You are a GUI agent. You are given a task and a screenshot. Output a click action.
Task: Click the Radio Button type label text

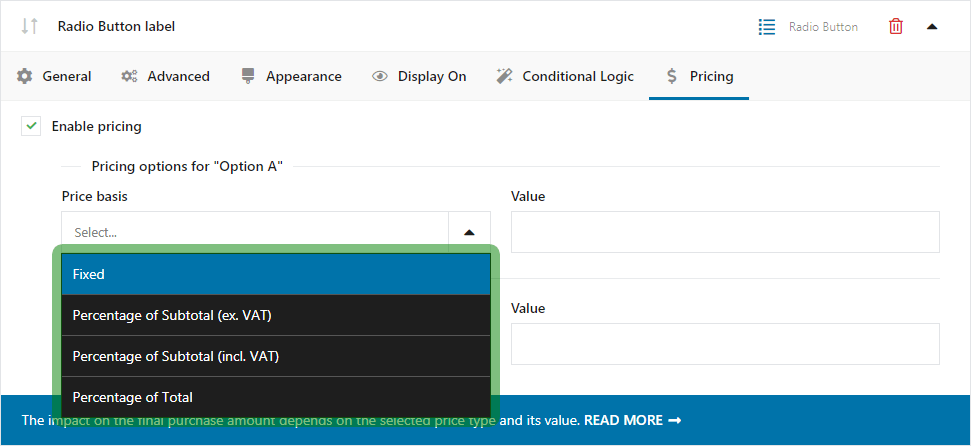point(823,27)
